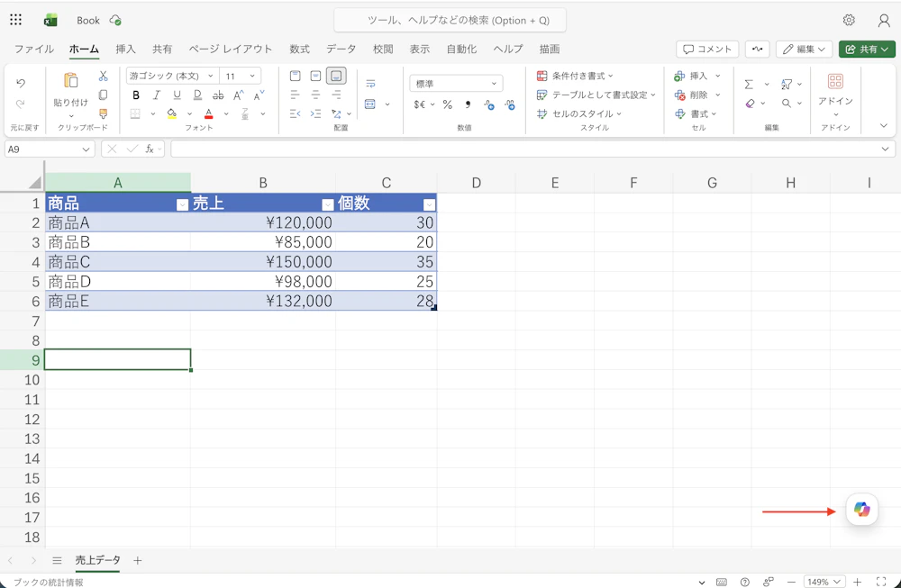The height and width of the screenshot is (588, 901).
Task: Toggle strikethrough formatting
Action: [x=218, y=95]
